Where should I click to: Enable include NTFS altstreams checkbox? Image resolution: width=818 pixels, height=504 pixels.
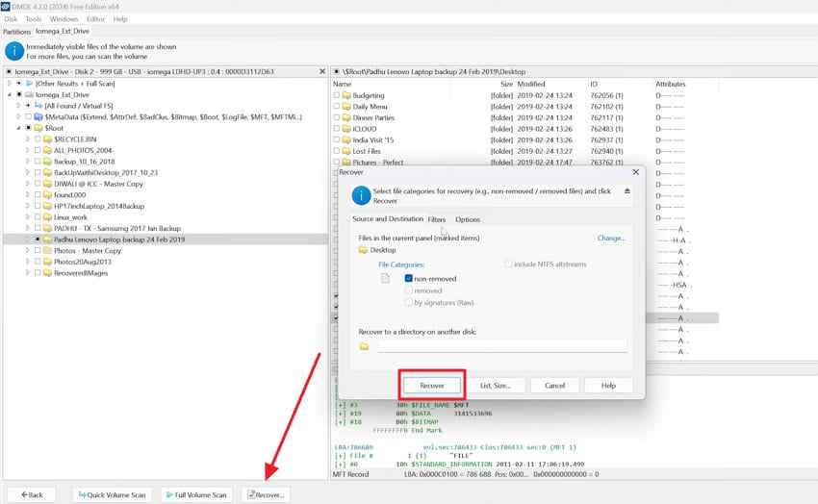(x=508, y=265)
